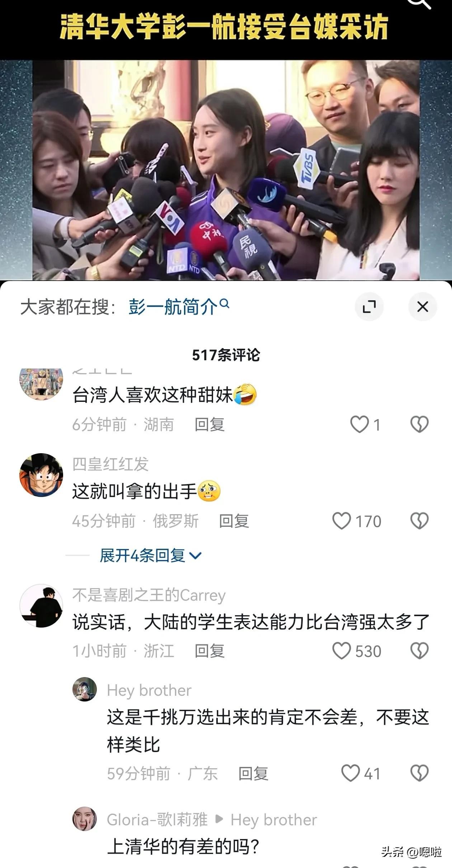Reply to the Zhejiang comment by Carrey

[x=209, y=651]
